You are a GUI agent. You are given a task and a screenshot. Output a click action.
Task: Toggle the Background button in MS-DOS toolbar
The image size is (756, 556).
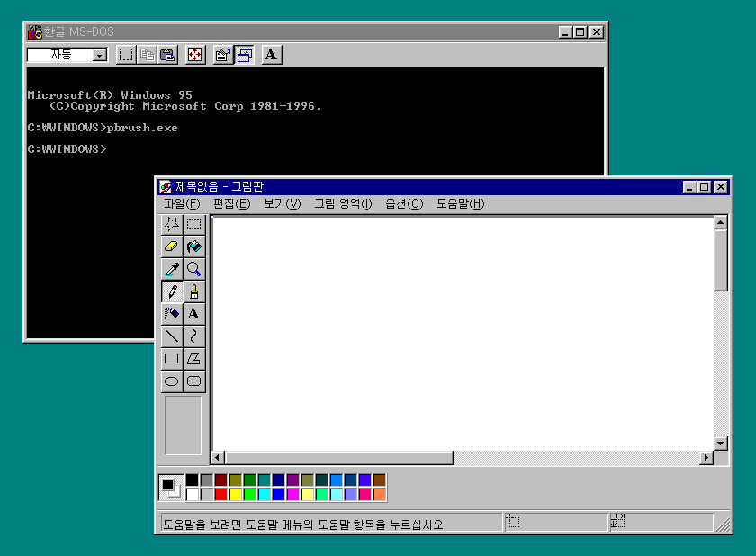[244, 55]
